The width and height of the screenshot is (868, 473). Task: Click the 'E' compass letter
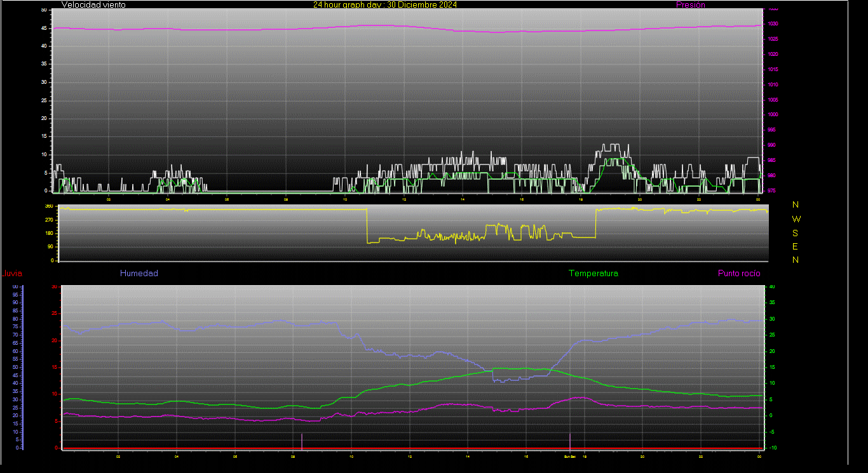click(796, 246)
